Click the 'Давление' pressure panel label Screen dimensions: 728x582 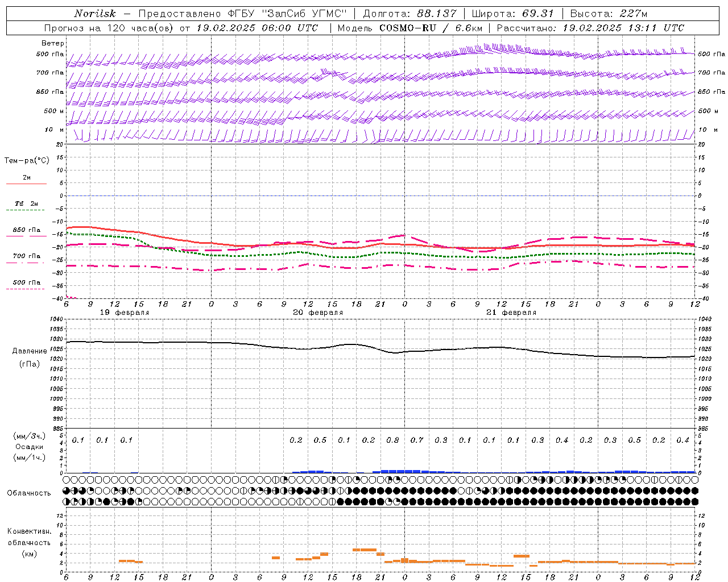pos(30,351)
